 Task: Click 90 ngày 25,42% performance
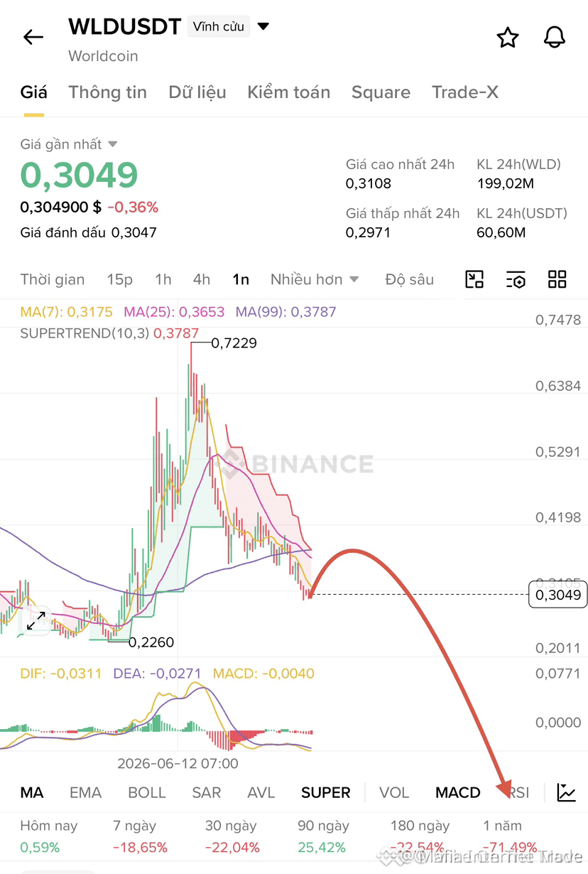click(323, 836)
